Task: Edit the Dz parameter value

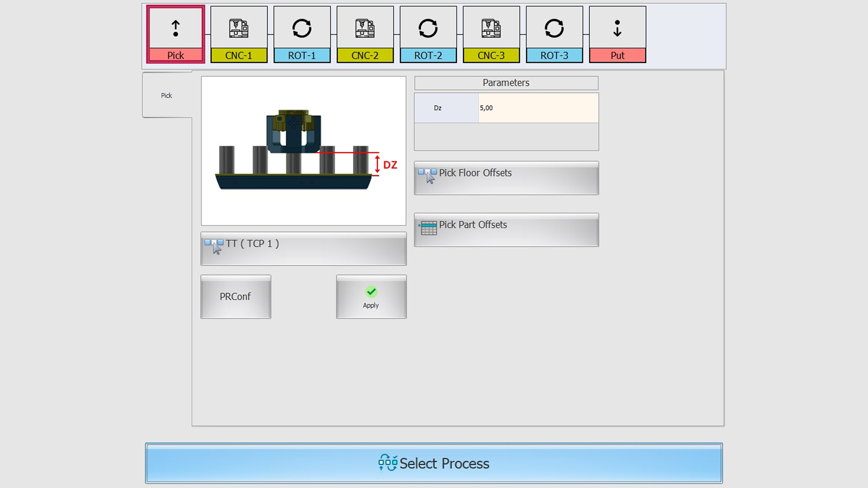Action: pos(537,107)
